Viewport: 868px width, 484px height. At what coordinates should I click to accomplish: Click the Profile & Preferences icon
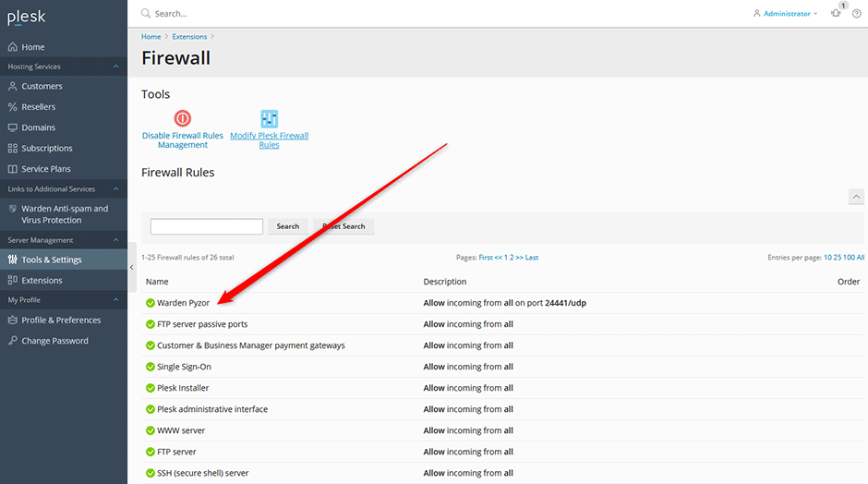point(12,321)
